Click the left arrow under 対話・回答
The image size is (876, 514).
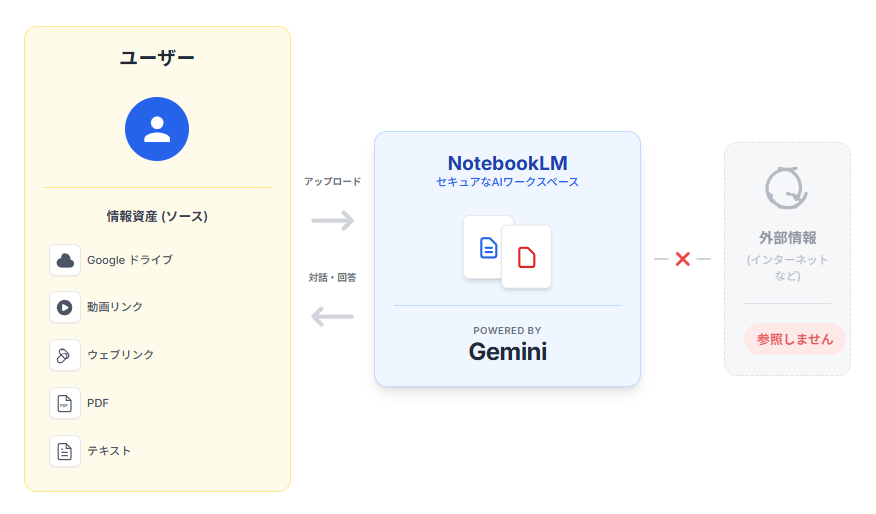[332, 316]
